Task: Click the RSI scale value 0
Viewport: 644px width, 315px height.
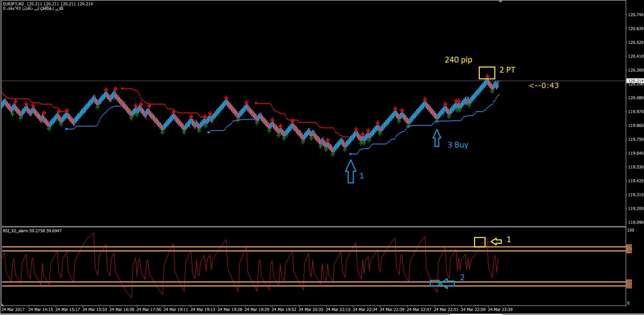Action: coord(628,303)
